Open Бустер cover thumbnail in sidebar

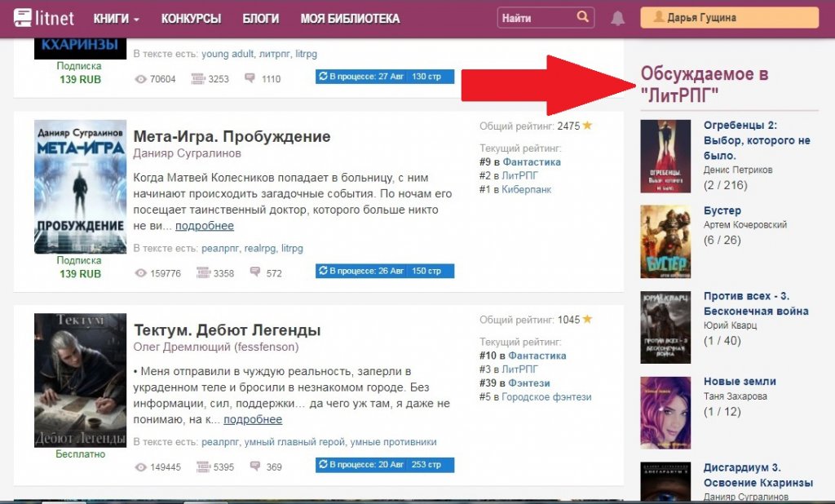point(665,242)
